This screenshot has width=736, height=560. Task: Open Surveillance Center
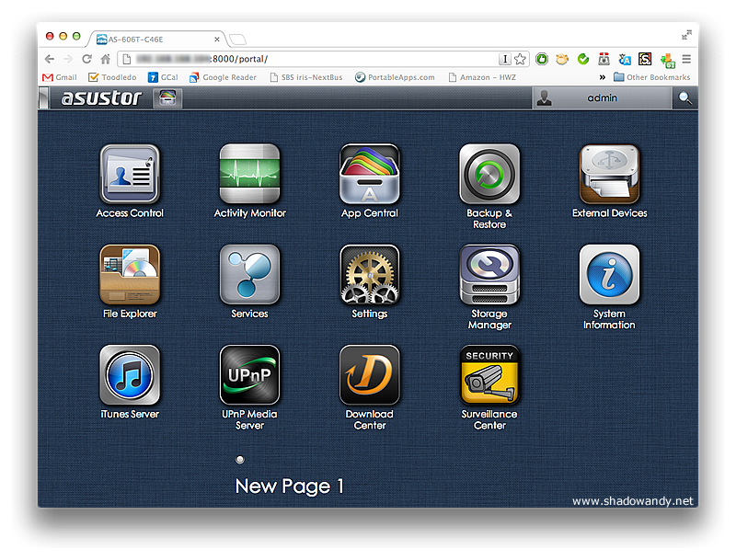tap(489, 375)
